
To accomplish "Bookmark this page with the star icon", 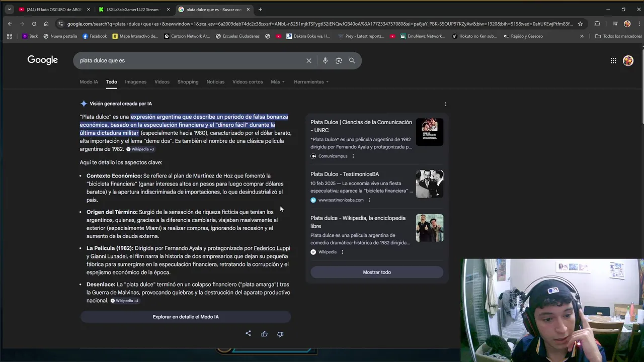I will click(x=580, y=24).
